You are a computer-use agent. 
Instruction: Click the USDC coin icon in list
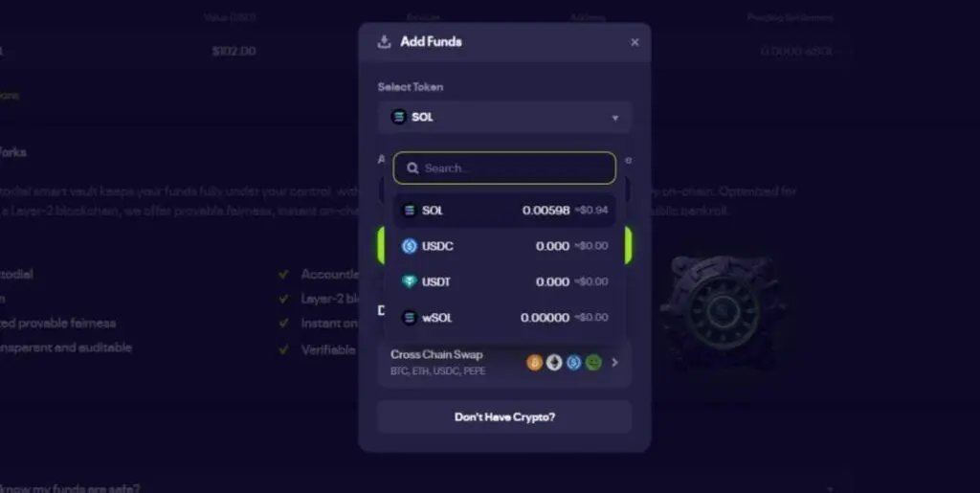click(410, 246)
